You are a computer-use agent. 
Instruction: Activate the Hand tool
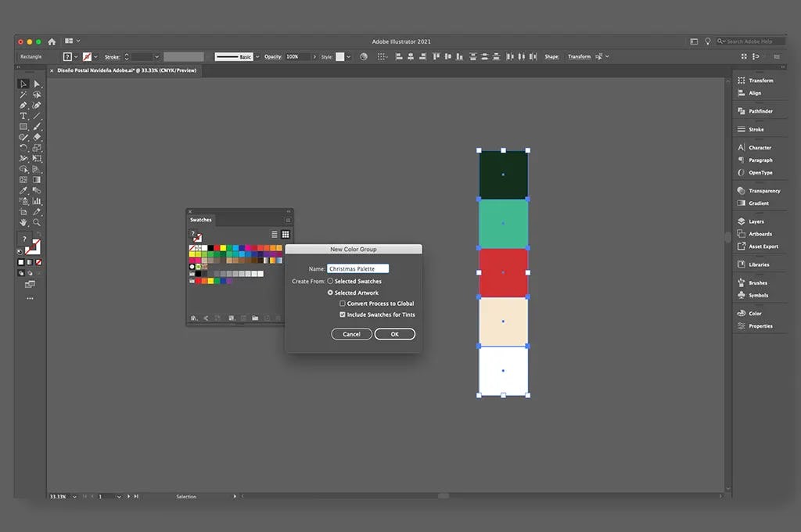click(24, 221)
